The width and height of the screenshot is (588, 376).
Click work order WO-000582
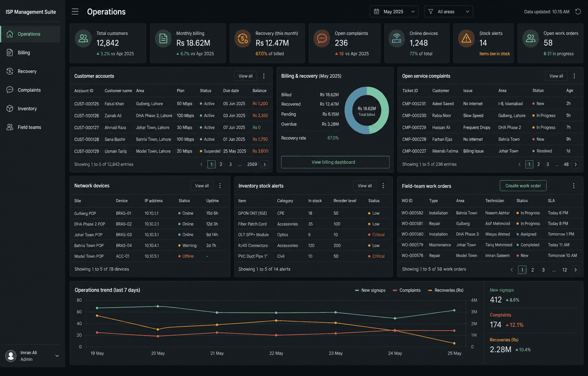pos(412,213)
